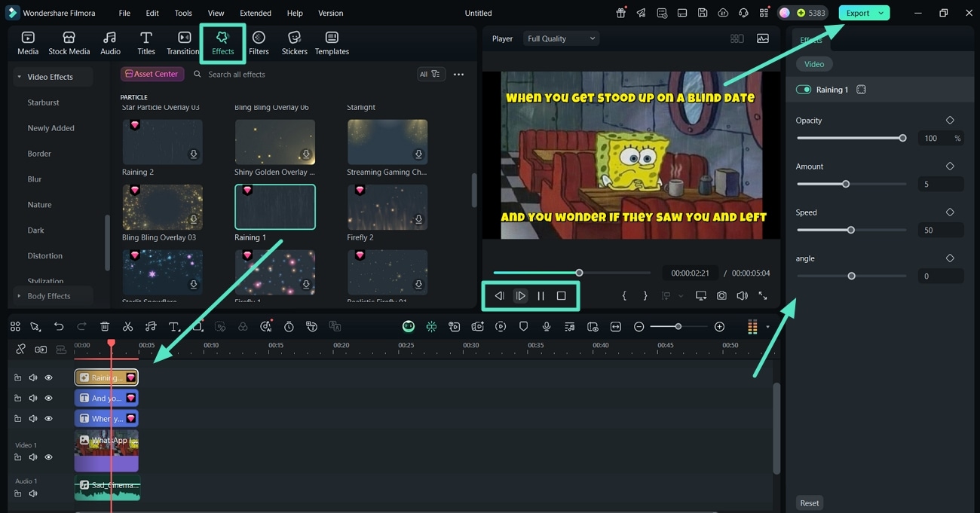Click the split scissors icon
The height and width of the screenshot is (513, 980).
[127, 326]
